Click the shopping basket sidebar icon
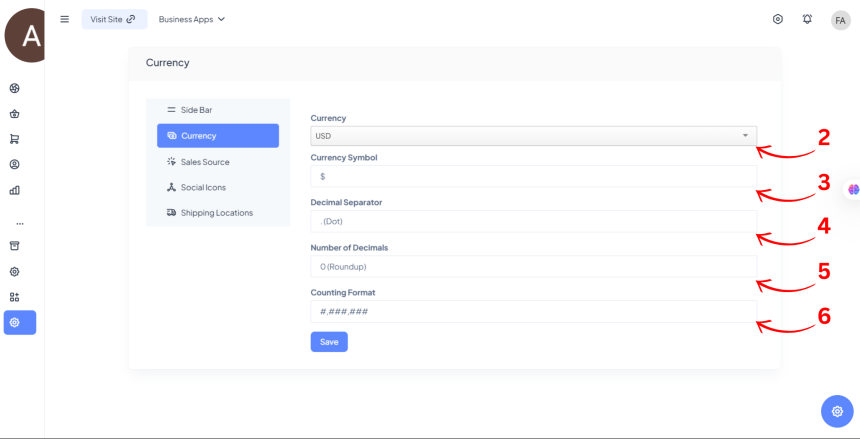 (15, 114)
